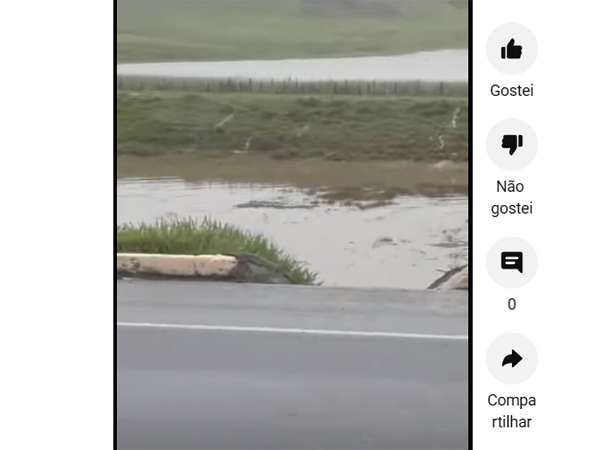Click the green field in the video
600x450 pixels.
pyautogui.click(x=293, y=126)
